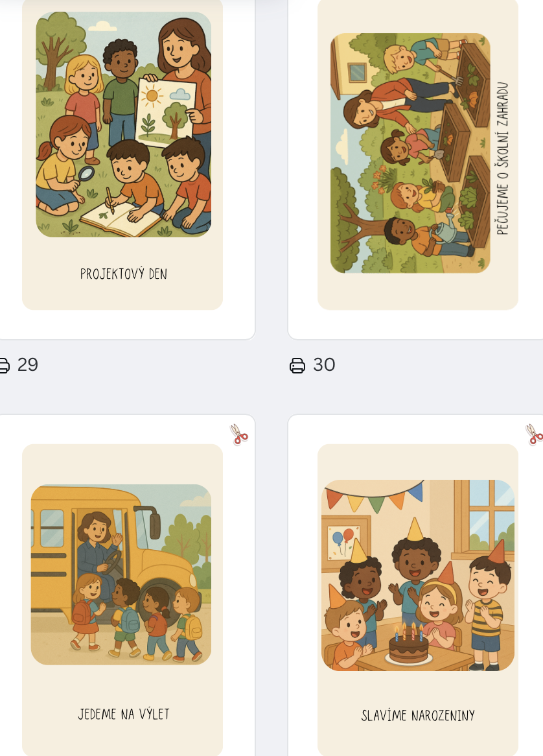Viewport: 543px width, 756px height.
Task: Open the yellow school bus illustration
Action: (121, 574)
